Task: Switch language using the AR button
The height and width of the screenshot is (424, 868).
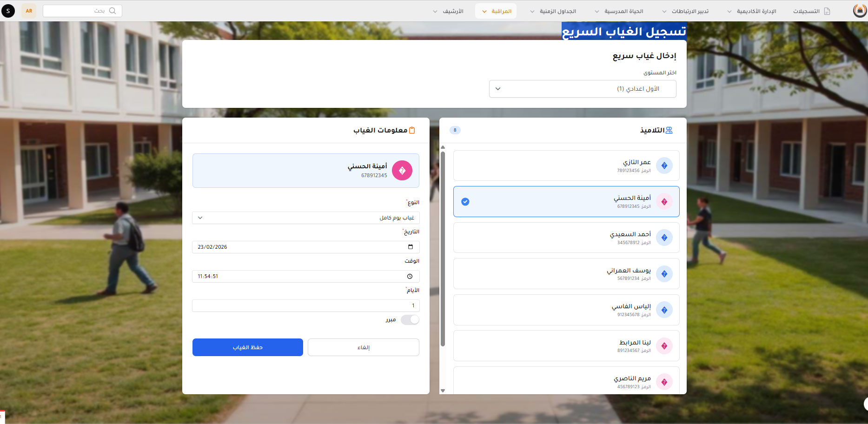Action: [29, 11]
